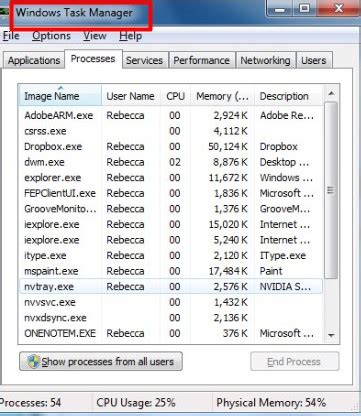Switch to the Services tab
The image size is (361, 416).
144,60
